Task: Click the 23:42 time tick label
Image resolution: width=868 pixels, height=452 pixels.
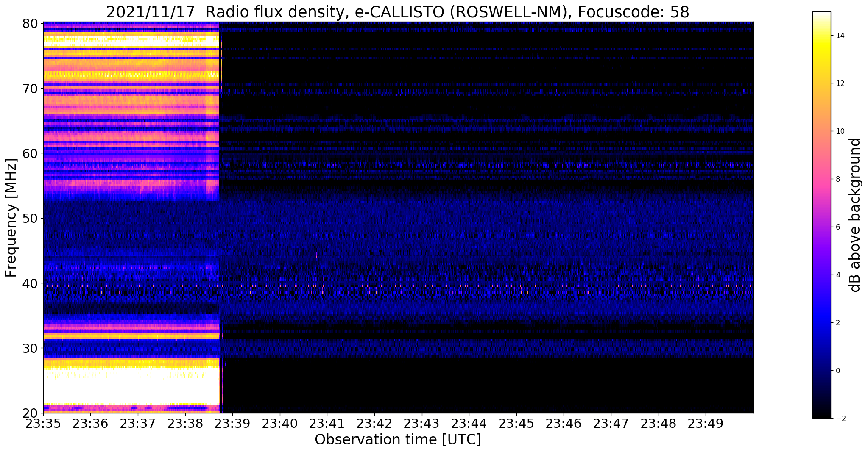Action: 374,423
